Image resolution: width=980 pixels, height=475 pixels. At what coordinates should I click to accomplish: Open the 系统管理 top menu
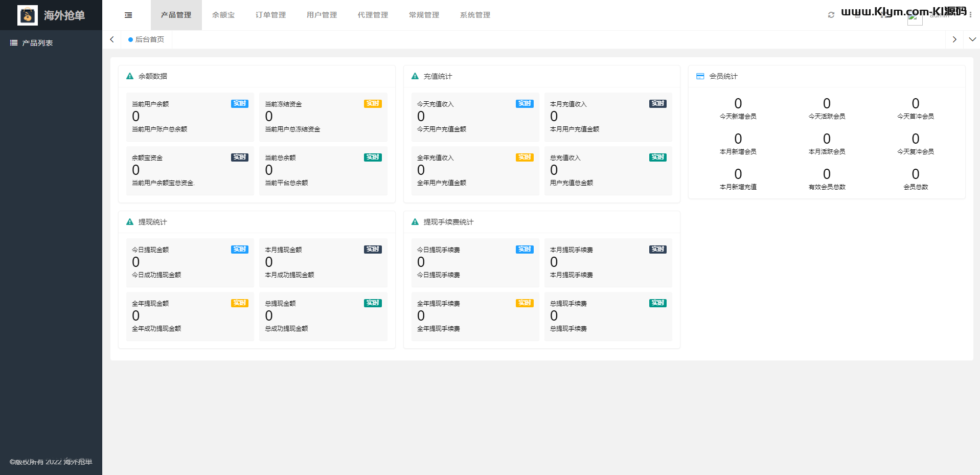coord(475,15)
